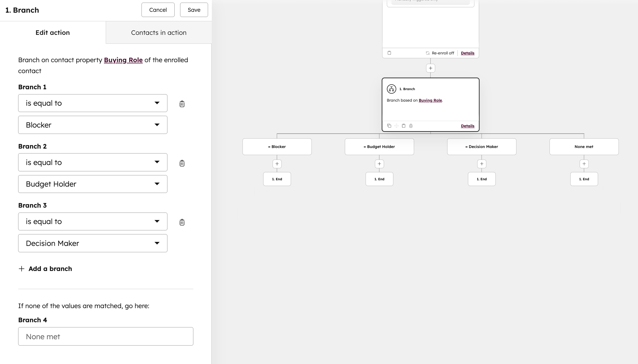The height and width of the screenshot is (364, 638).
Task: Delete Branch 1 using its trash icon
Action: [182, 104]
